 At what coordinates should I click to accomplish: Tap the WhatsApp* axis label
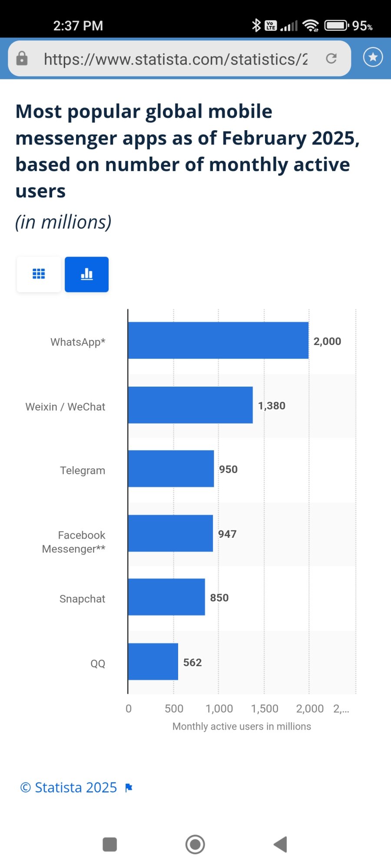coord(78,342)
